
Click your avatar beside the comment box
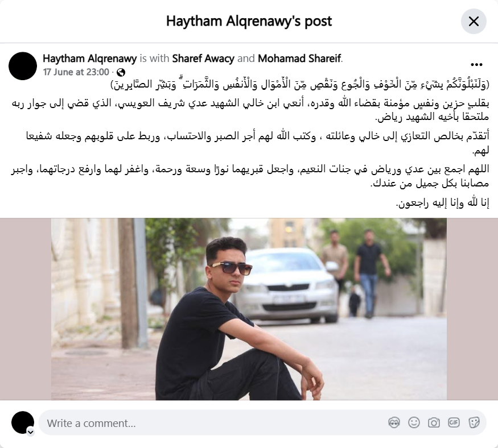pos(23,422)
